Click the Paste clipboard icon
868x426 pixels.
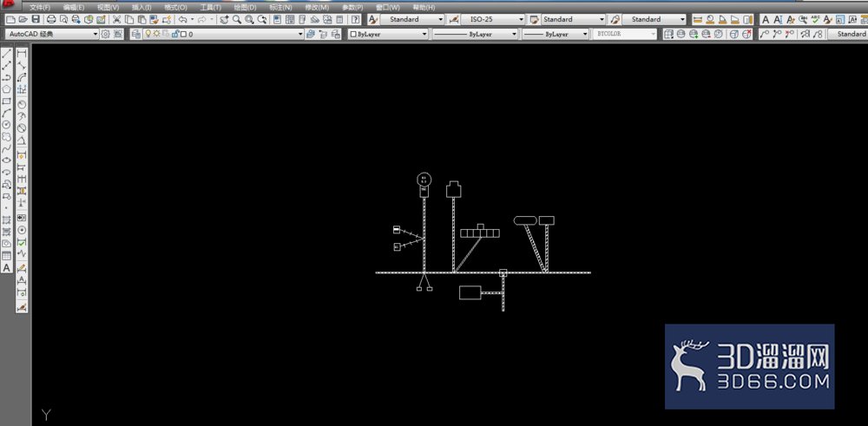tap(141, 19)
